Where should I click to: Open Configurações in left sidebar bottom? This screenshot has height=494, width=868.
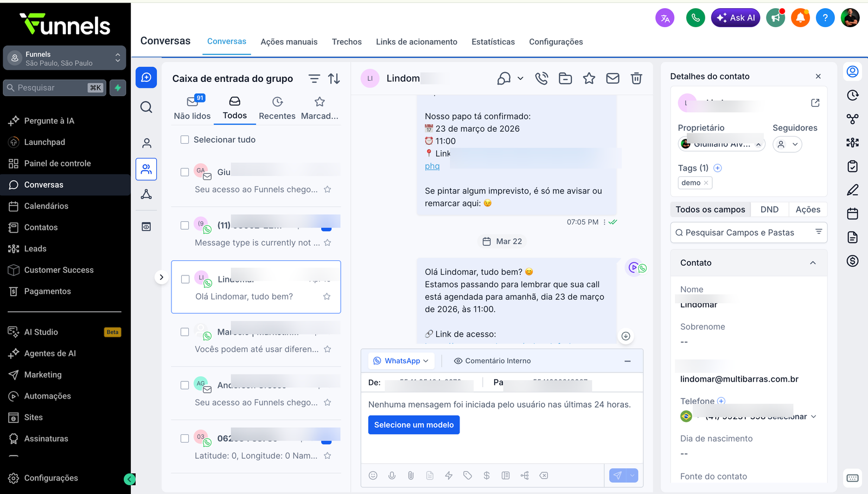coord(51,478)
